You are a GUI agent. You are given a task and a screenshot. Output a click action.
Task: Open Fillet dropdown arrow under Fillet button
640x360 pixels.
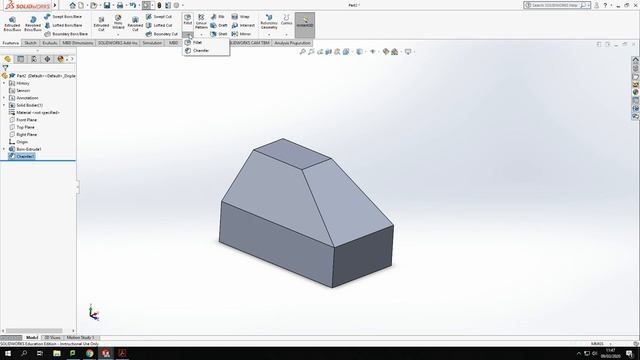point(187,35)
